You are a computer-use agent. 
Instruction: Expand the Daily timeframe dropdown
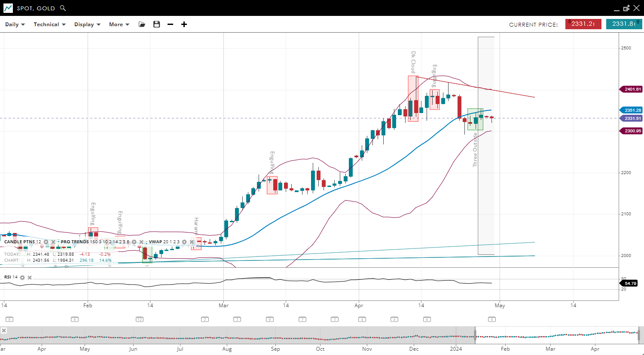pyautogui.click(x=15, y=24)
